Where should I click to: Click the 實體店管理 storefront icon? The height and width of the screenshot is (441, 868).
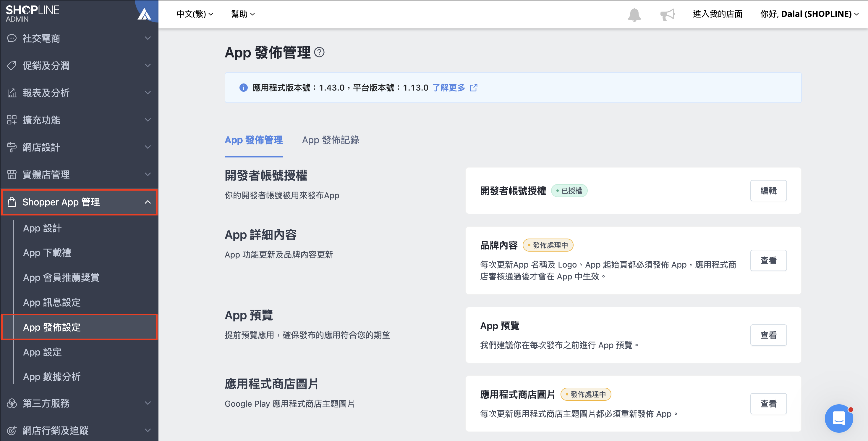click(12, 174)
